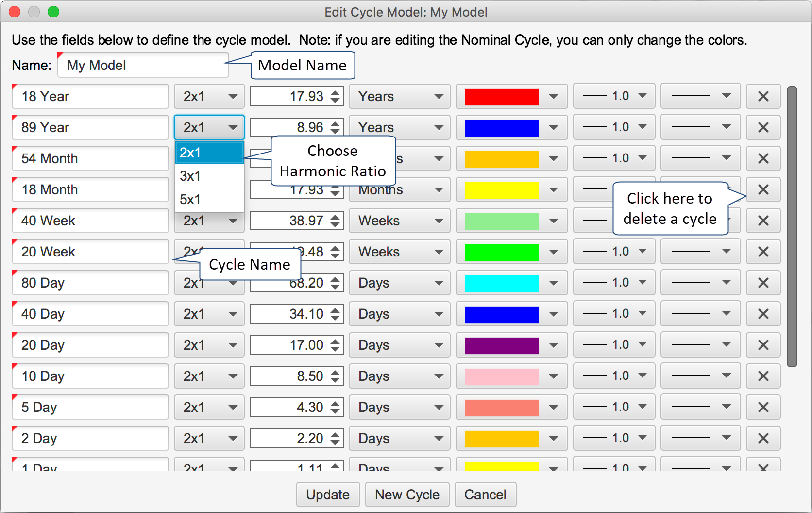Viewport: 812px width, 513px height.
Task: Cancel editing the cycle model
Action: pyautogui.click(x=485, y=495)
